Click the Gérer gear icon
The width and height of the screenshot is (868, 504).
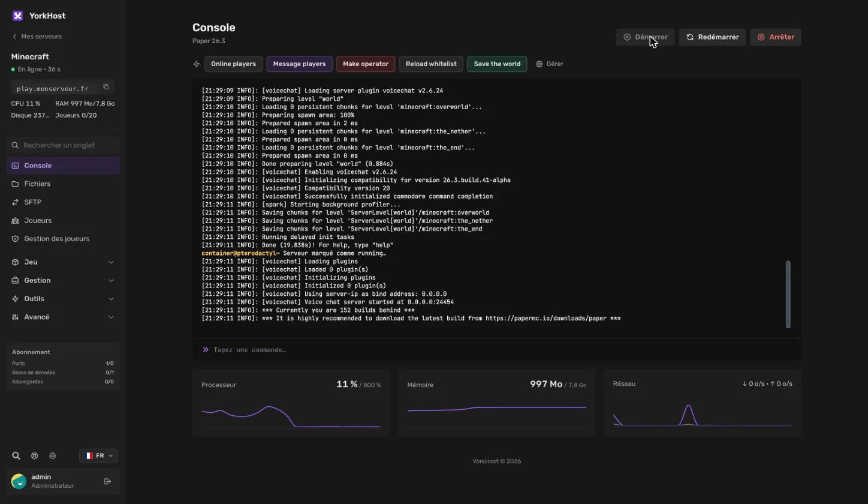(x=539, y=64)
